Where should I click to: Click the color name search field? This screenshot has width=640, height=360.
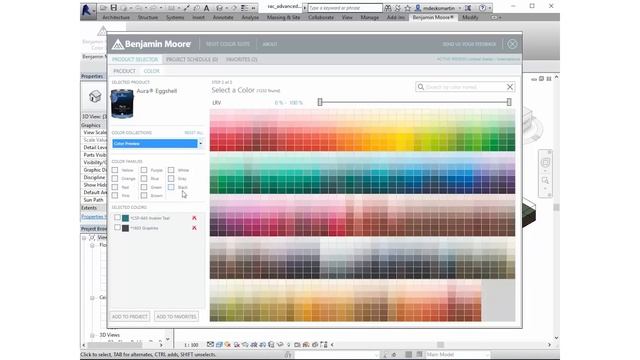(x=464, y=87)
